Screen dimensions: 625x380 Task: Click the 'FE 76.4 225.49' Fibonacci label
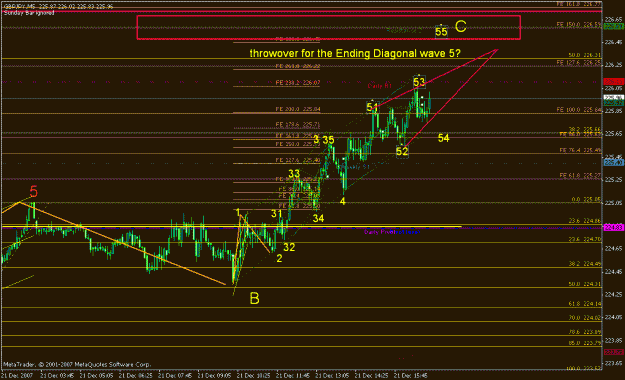click(x=580, y=150)
